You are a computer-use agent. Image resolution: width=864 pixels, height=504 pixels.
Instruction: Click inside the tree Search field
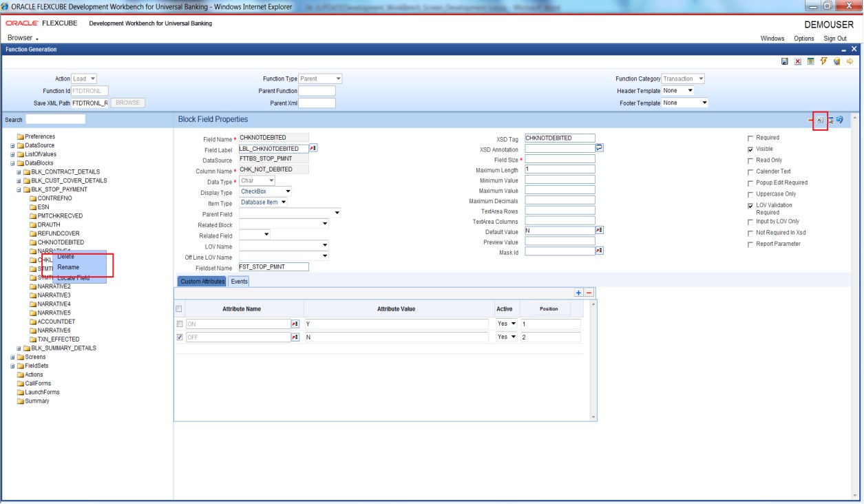pyautogui.click(x=55, y=119)
